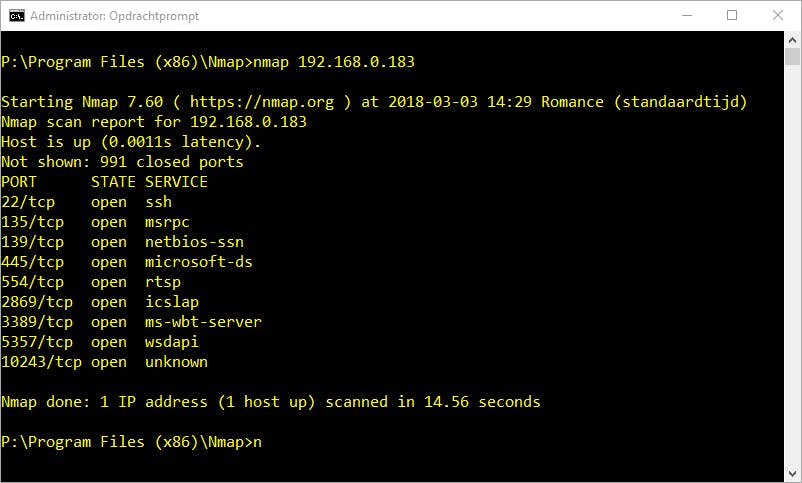Click the 3389/tcp ms-wbt-server line
This screenshot has width=802, height=483.
pos(131,322)
